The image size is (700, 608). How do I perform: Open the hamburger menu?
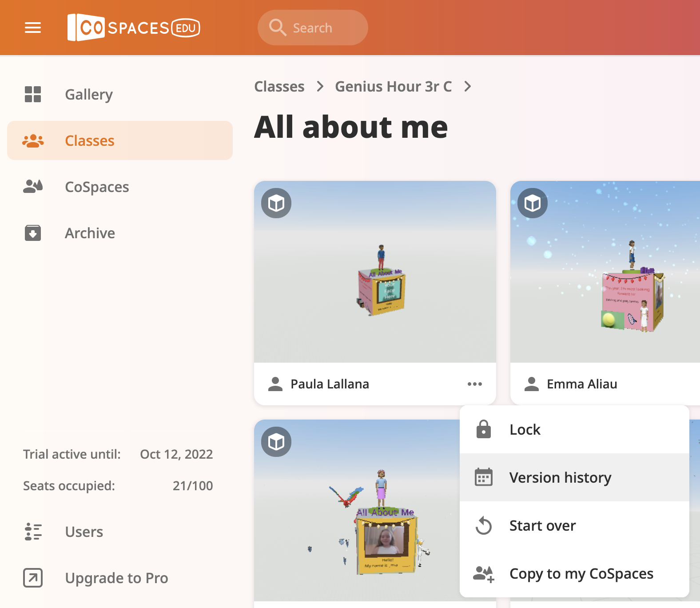click(33, 28)
